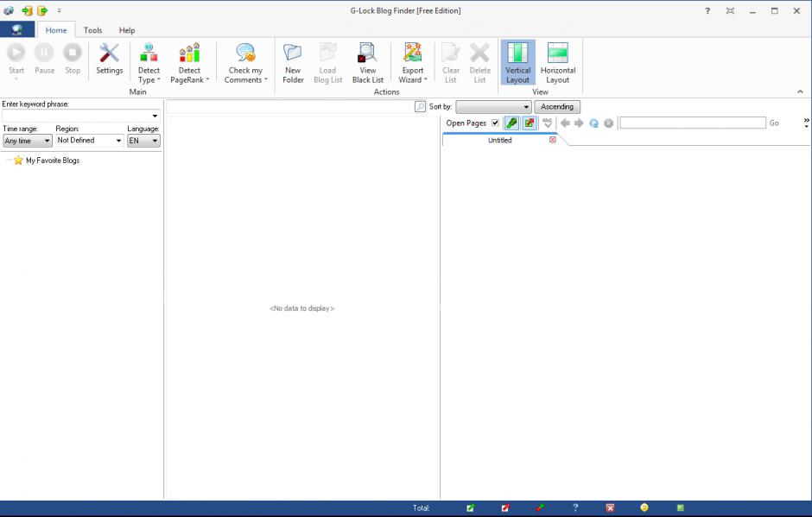
Task: Open the Home ribbon tab
Action: 56,30
